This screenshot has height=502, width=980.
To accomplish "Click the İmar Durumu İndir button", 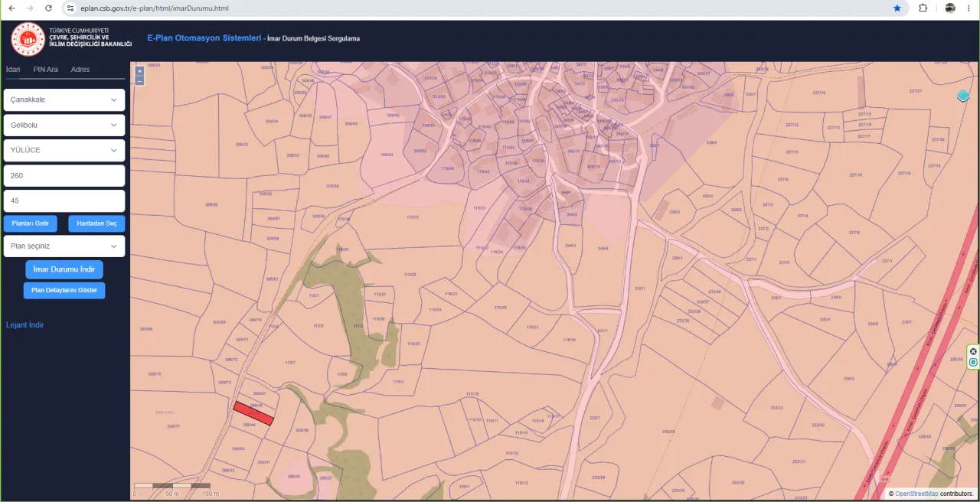I will click(x=64, y=269).
